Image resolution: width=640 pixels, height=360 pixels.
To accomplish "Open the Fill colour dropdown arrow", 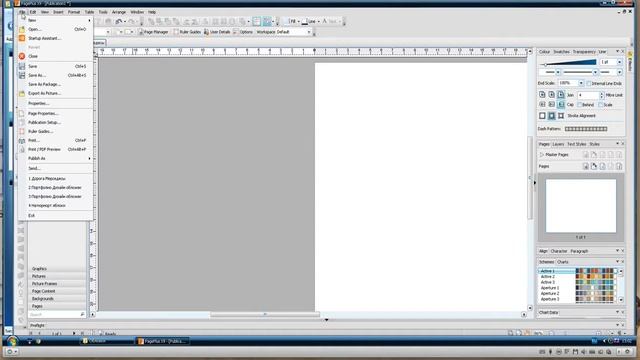I will coord(298,22).
